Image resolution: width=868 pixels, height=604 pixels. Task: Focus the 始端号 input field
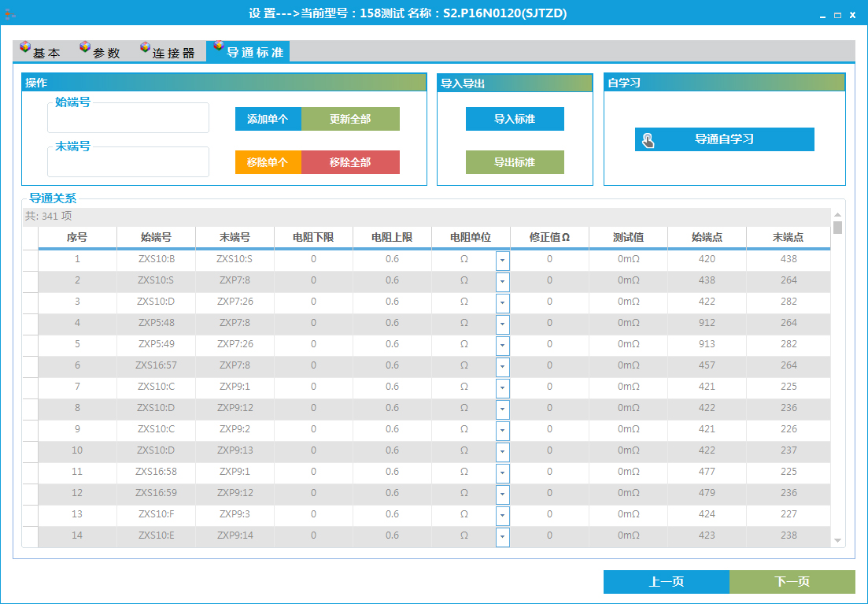[128, 120]
